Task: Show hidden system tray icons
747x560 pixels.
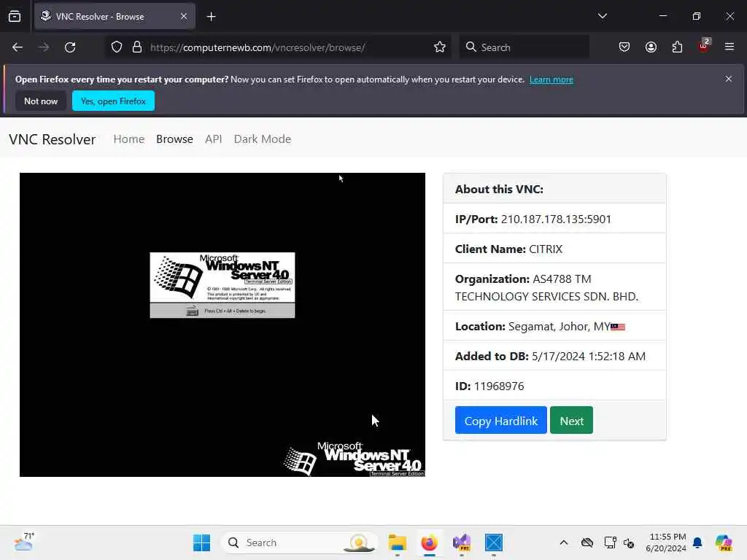Action: 564,542
